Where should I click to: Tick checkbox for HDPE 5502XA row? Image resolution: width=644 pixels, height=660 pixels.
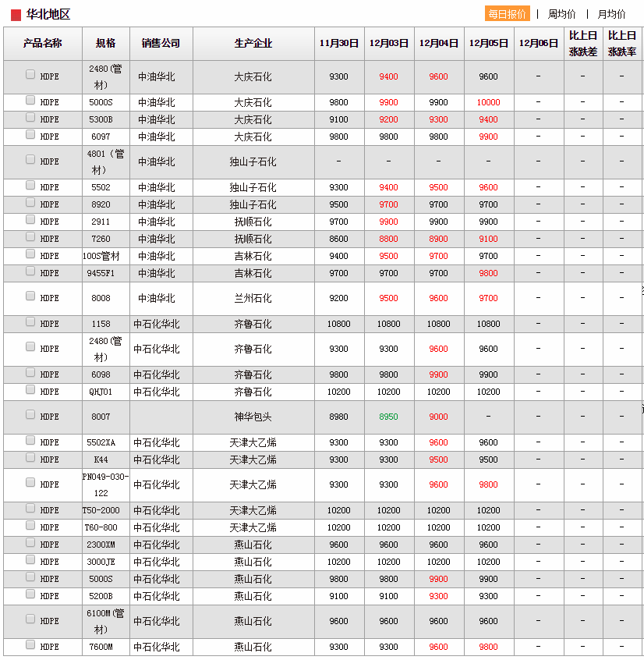click(x=30, y=440)
